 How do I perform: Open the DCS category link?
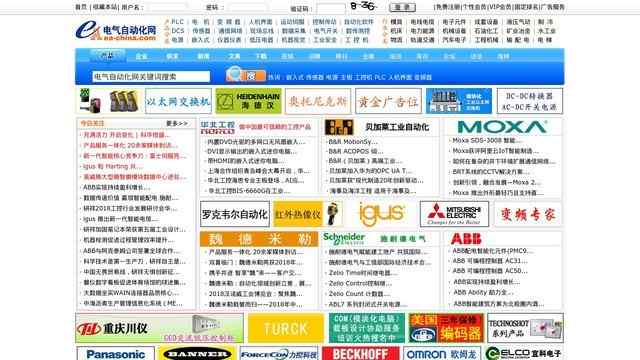tap(178, 31)
